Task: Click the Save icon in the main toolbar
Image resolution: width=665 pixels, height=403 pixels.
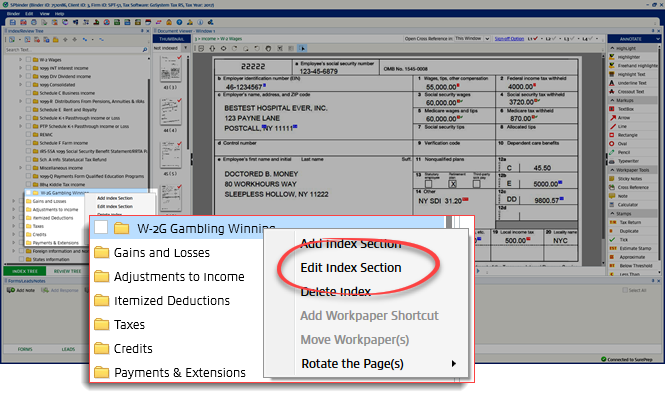Action: pos(12,22)
